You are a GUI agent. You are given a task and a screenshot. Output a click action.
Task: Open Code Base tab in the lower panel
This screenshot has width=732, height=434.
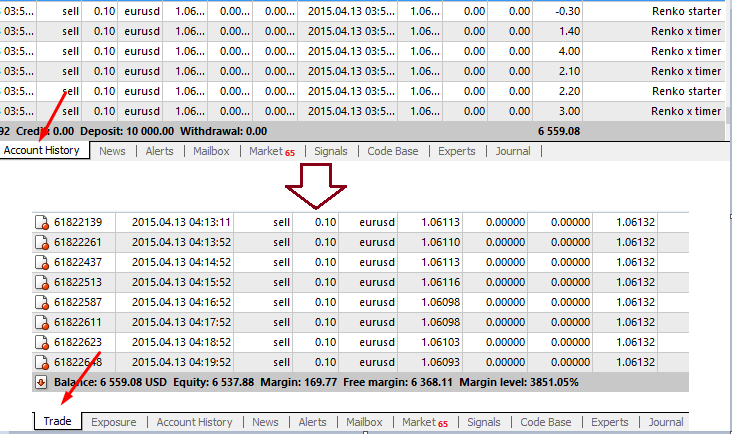pyautogui.click(x=546, y=422)
